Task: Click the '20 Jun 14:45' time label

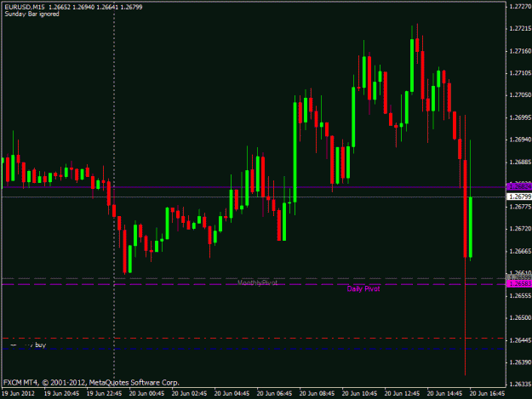Action: 444,393
